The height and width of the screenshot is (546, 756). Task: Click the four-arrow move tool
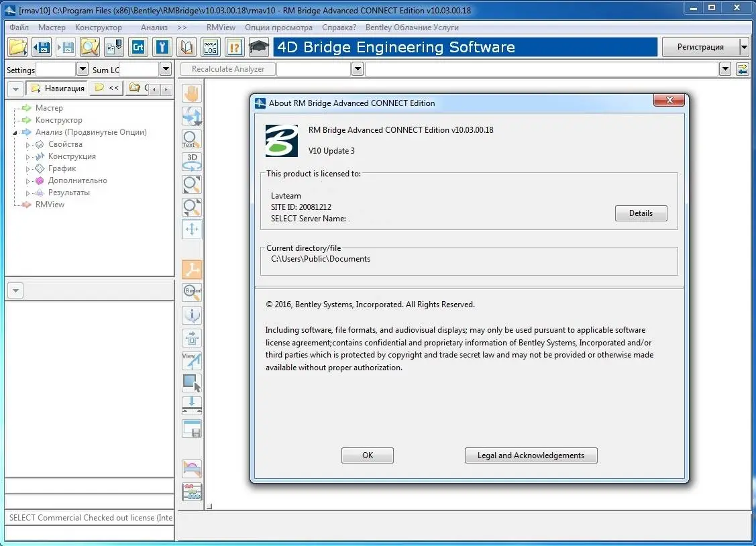click(192, 229)
